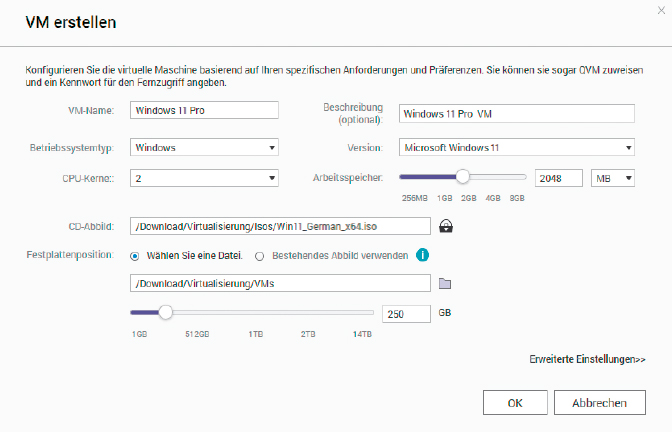Click the 8GB memory scale label
The image size is (672, 432).
(517, 198)
